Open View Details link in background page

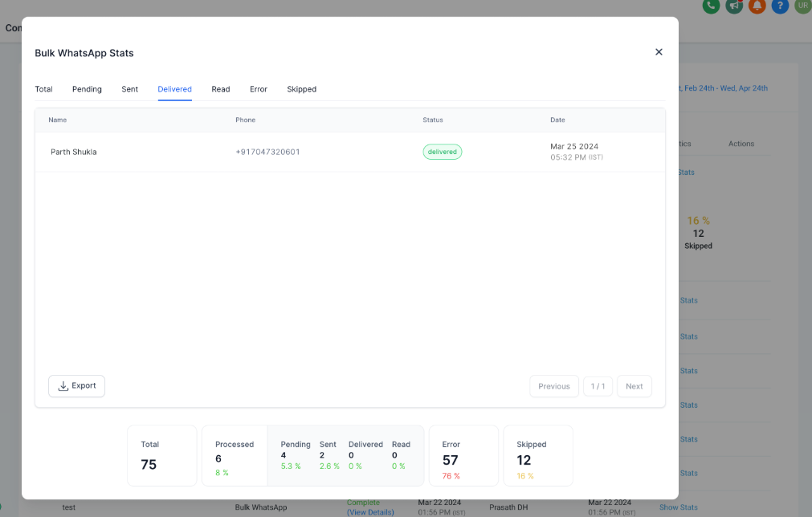[x=370, y=512]
